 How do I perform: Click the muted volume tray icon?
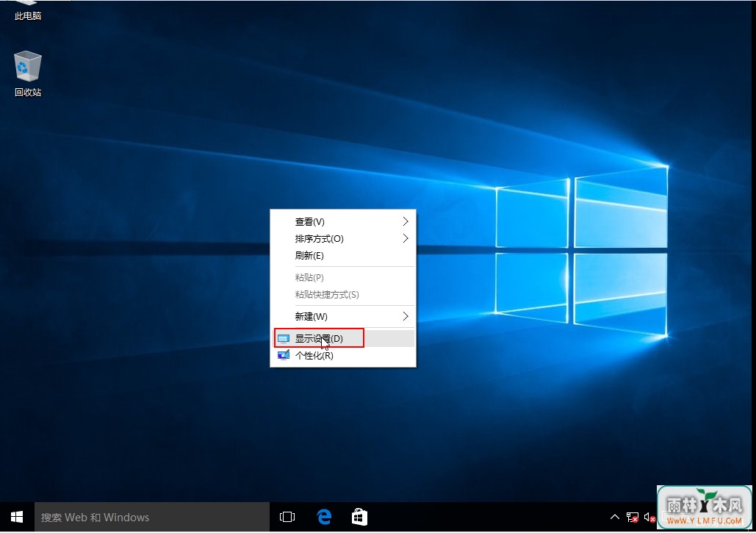pos(649,518)
